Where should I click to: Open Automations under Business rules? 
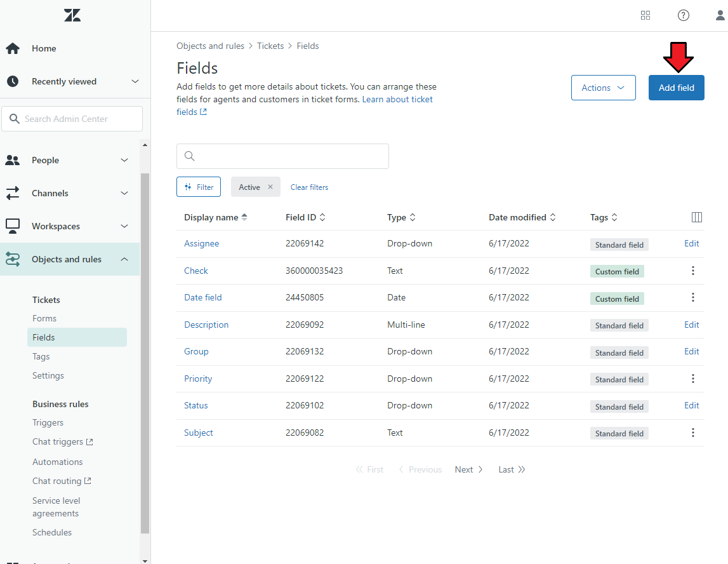pos(58,462)
